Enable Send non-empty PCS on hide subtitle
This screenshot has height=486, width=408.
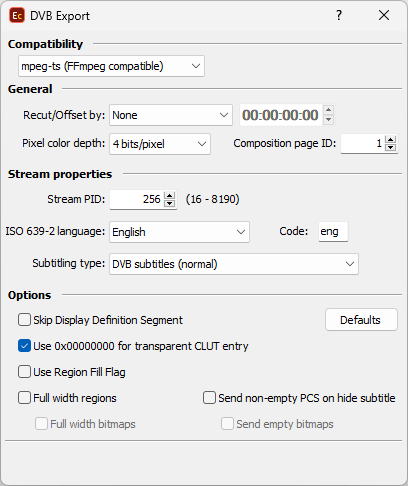click(x=209, y=398)
